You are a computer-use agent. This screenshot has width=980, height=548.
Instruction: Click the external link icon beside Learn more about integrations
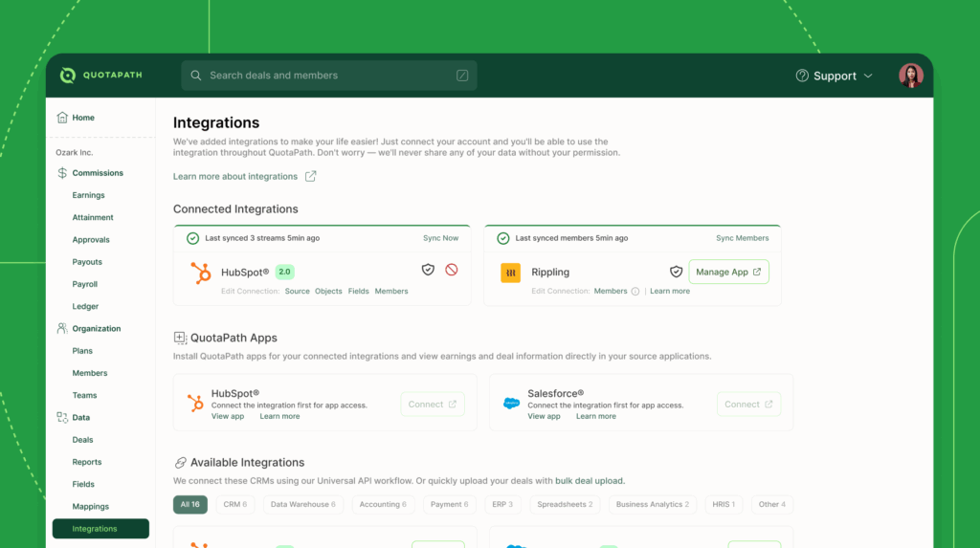click(310, 176)
